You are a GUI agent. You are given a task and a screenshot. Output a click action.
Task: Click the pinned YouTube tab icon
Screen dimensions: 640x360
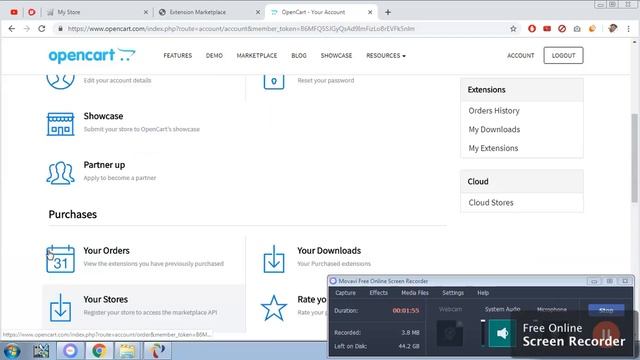click(x=14, y=12)
